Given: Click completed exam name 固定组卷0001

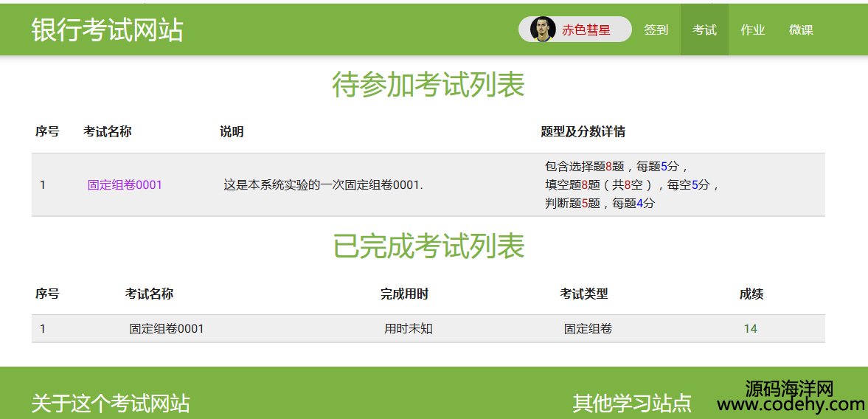Looking at the screenshot, I should [x=167, y=329].
